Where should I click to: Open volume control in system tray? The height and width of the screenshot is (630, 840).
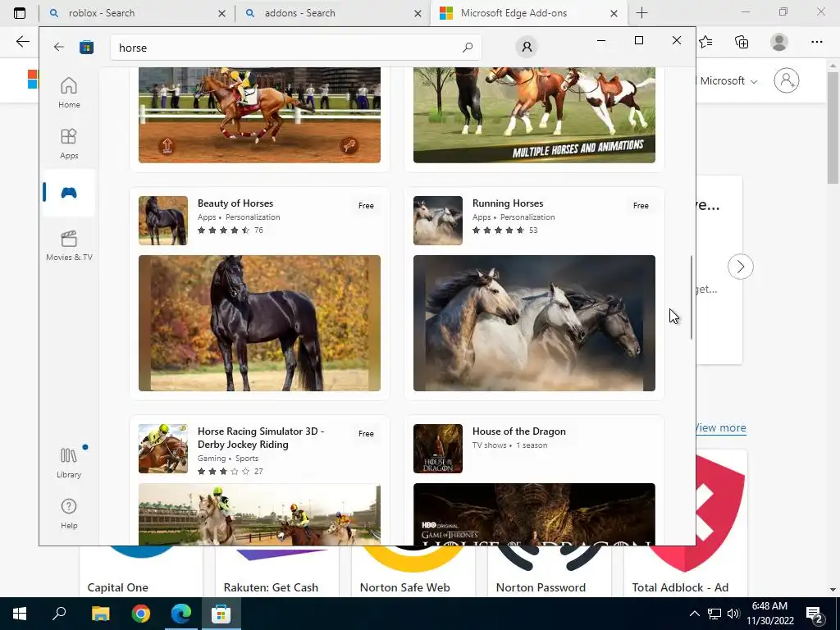pos(733,614)
